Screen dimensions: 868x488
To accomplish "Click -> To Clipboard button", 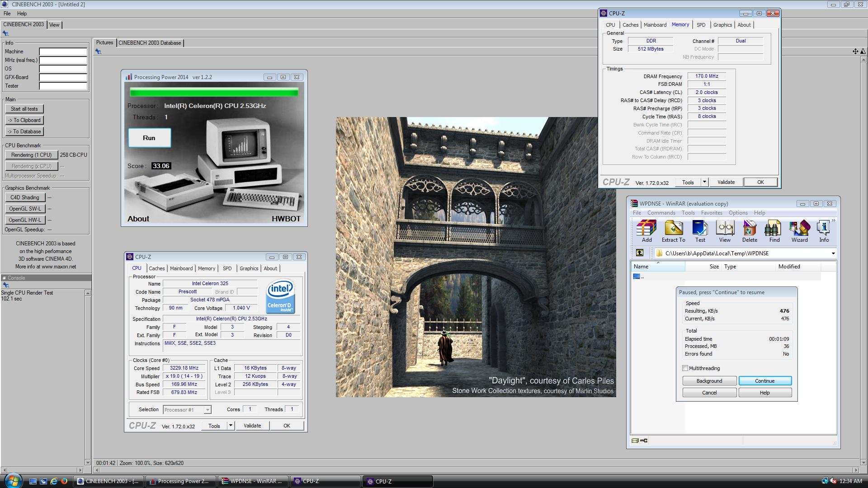I will (x=24, y=120).
